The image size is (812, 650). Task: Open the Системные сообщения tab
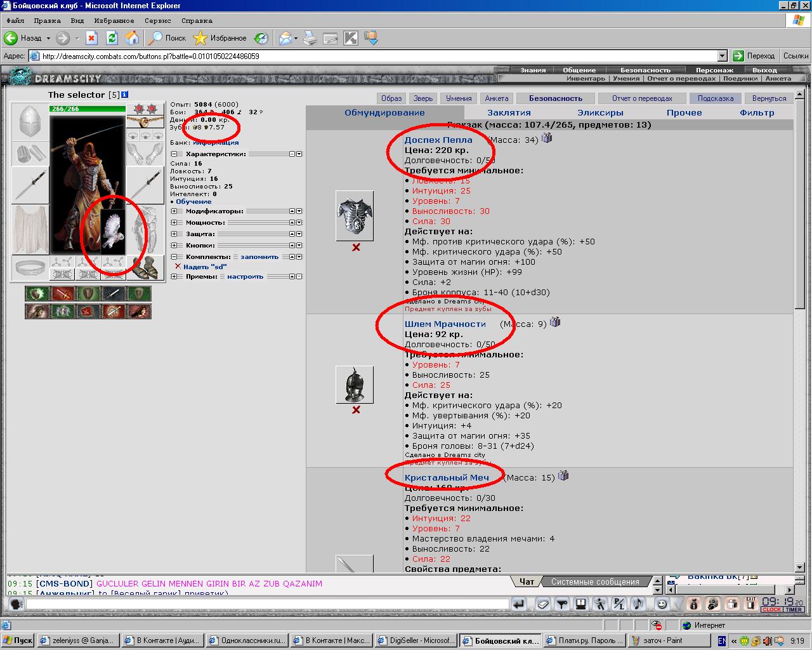tap(594, 581)
